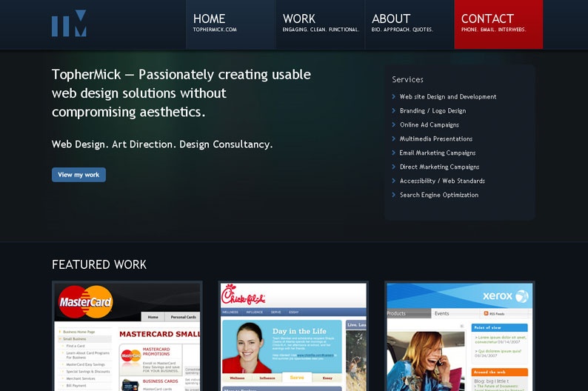Select the FEATURED WORK heading text
Screen dimensions: 588x391
tap(99, 264)
